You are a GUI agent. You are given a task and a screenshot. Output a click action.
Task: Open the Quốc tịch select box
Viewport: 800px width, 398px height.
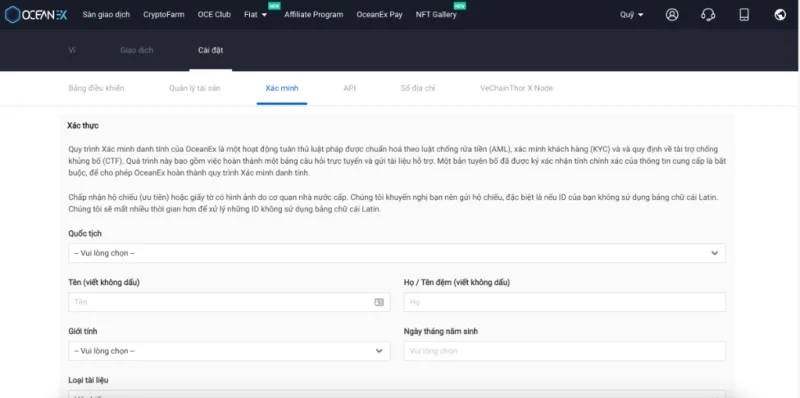pyautogui.click(x=396, y=253)
